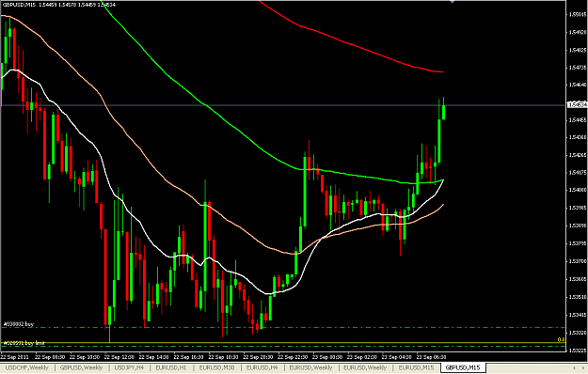The width and height of the screenshot is (588, 374).
Task: Click the 22 Sep 12:00 time axis label
Action: point(120,357)
